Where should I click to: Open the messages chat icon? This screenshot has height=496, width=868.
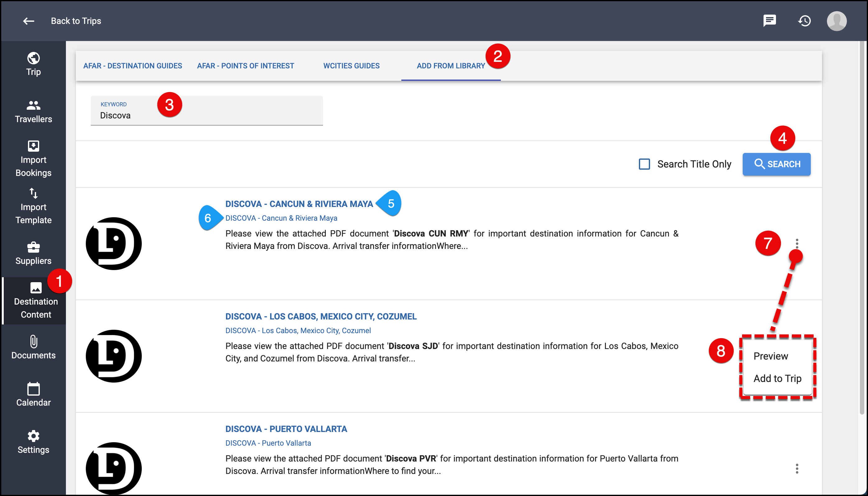coord(769,21)
